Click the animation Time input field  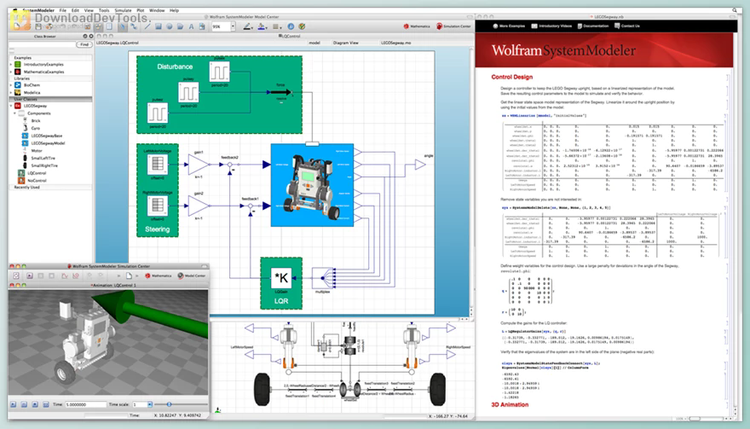86,405
